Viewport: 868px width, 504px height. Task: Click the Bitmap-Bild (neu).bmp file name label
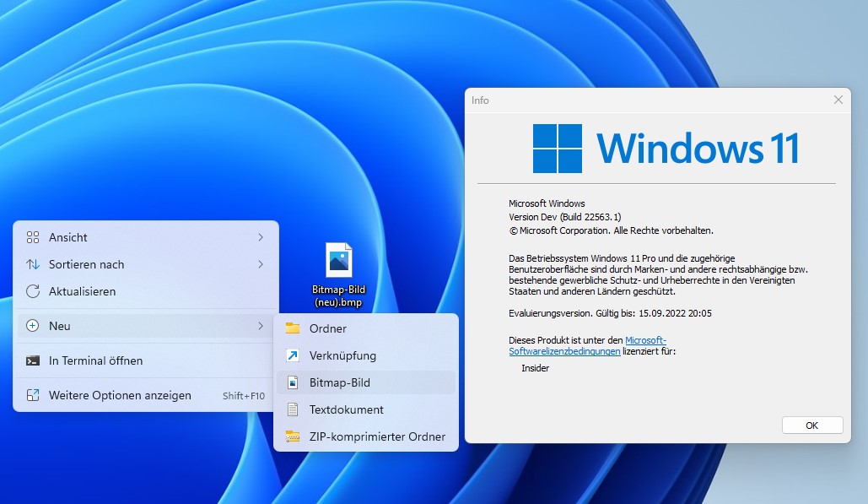pos(339,296)
